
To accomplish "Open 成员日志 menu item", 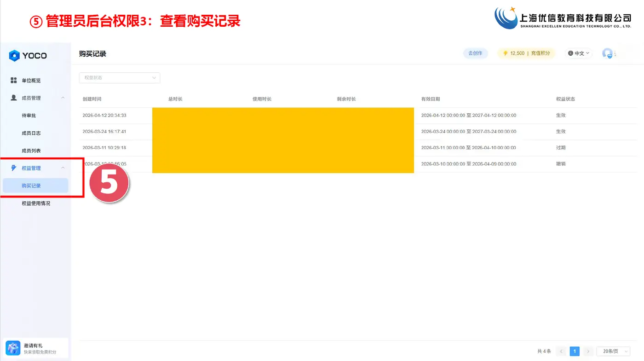I will [31, 133].
